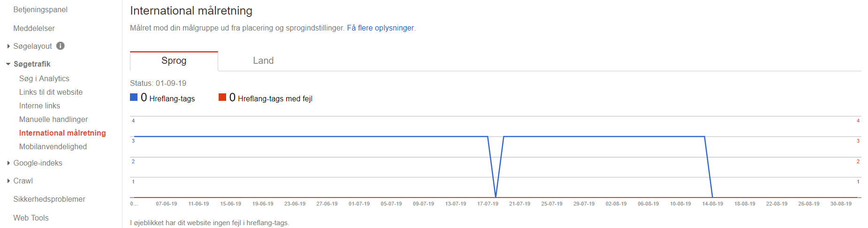Select International målretning in sidebar
Image resolution: width=868 pixels, height=228 pixels.
(62, 133)
